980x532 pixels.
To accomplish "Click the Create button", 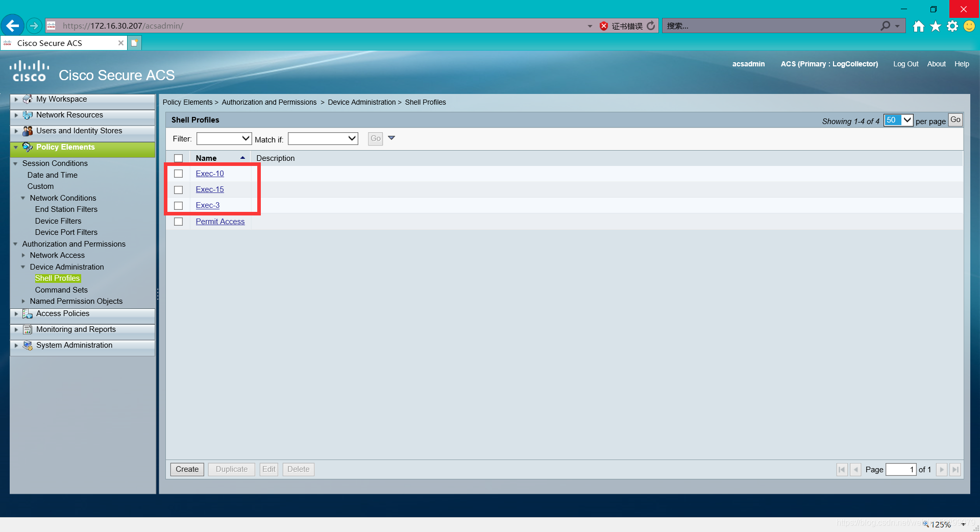I will tap(187, 469).
